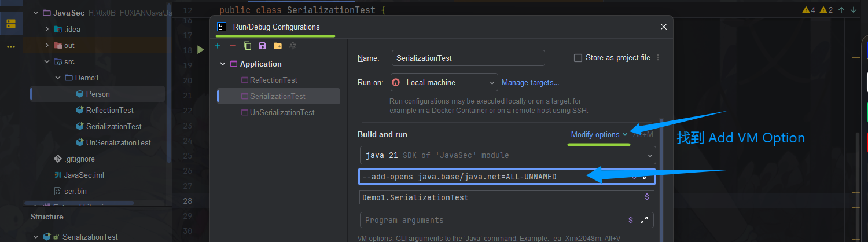The height and width of the screenshot is (242, 868).
Task: Open the java 21 SDK dropdown
Action: click(x=507, y=155)
